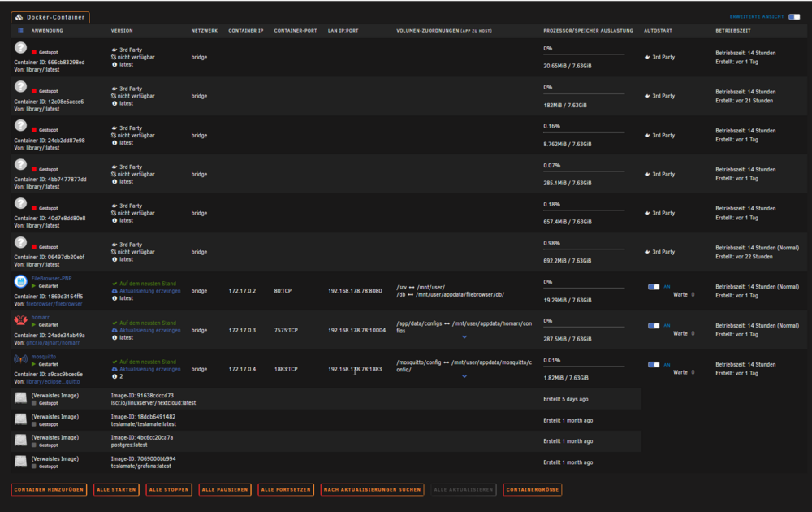812x512 pixels.
Task: Toggle autostart for mosquitto
Action: [x=654, y=364]
